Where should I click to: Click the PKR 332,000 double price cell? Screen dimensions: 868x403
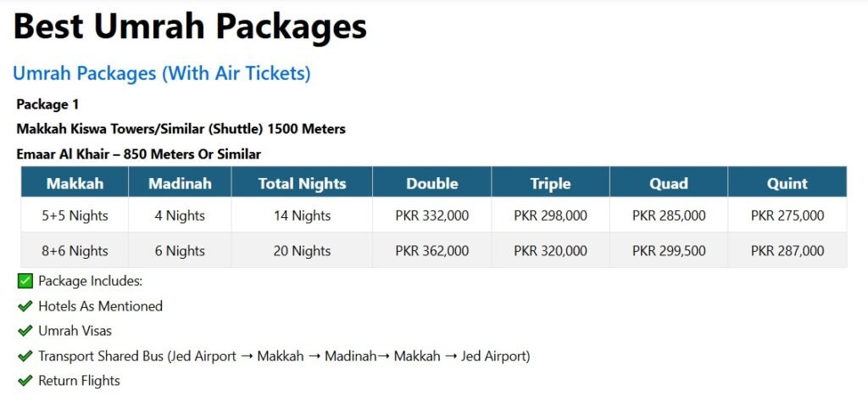click(x=431, y=215)
